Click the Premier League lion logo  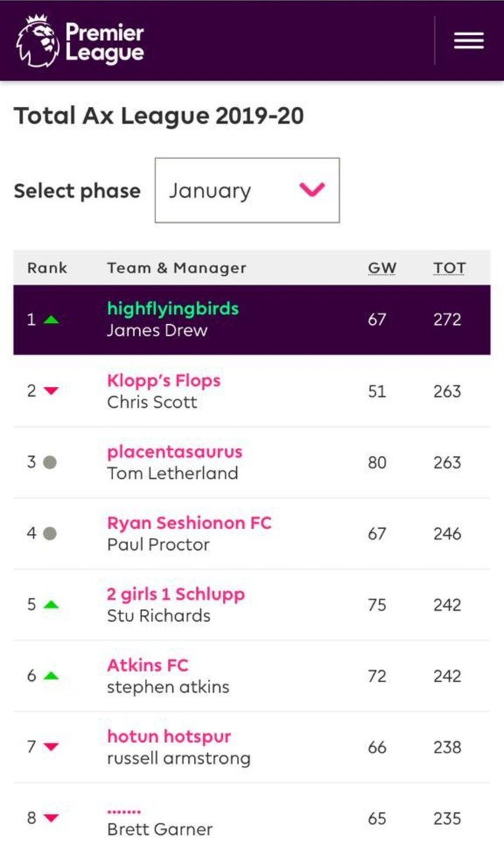point(37,41)
